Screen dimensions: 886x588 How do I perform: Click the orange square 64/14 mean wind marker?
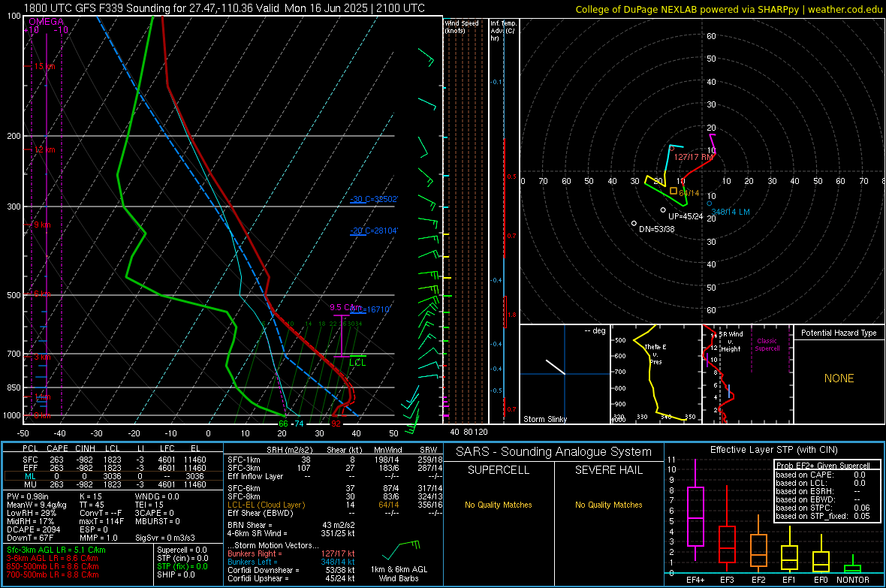(x=674, y=191)
